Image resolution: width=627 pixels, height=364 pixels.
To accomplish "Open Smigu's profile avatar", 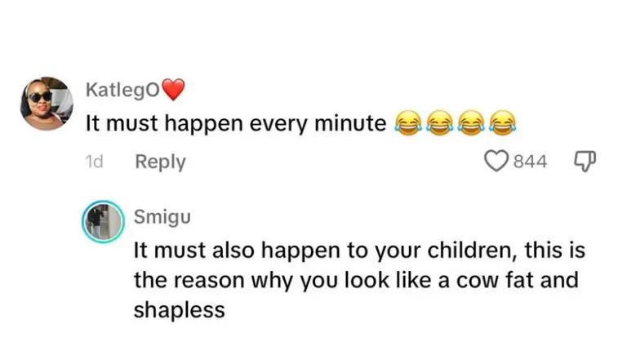I will (x=103, y=220).
